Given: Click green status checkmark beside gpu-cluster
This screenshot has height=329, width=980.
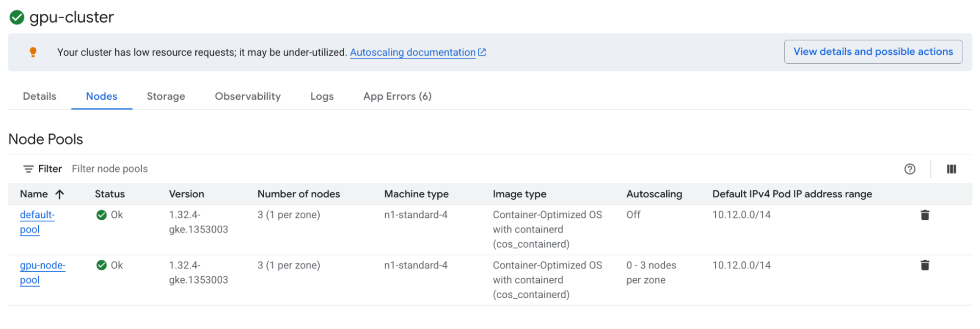Looking at the screenshot, I should tap(17, 17).
